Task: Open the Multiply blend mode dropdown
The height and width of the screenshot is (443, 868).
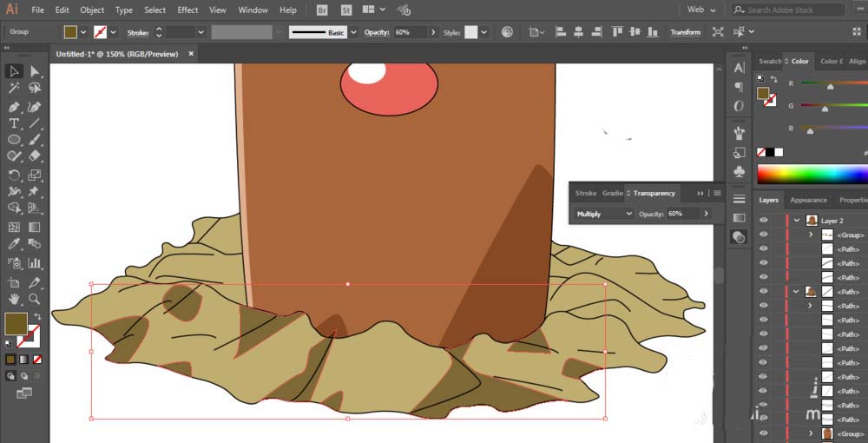Action: (604, 214)
